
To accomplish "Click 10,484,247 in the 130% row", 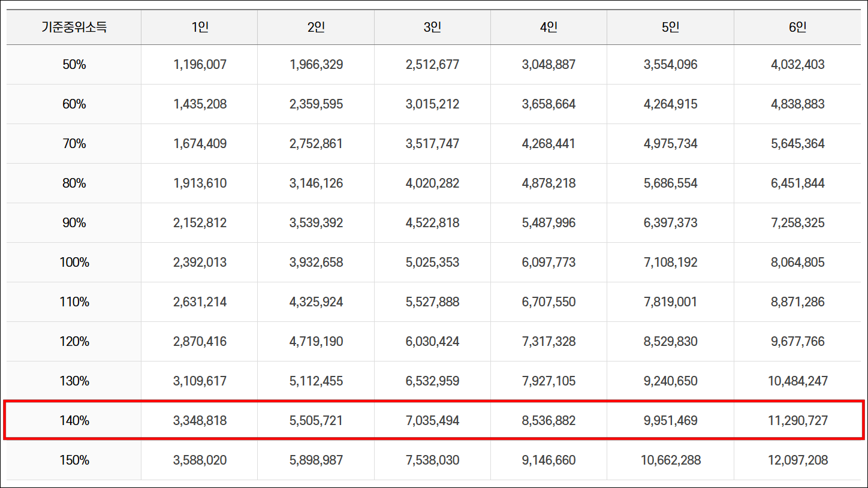I will [798, 381].
